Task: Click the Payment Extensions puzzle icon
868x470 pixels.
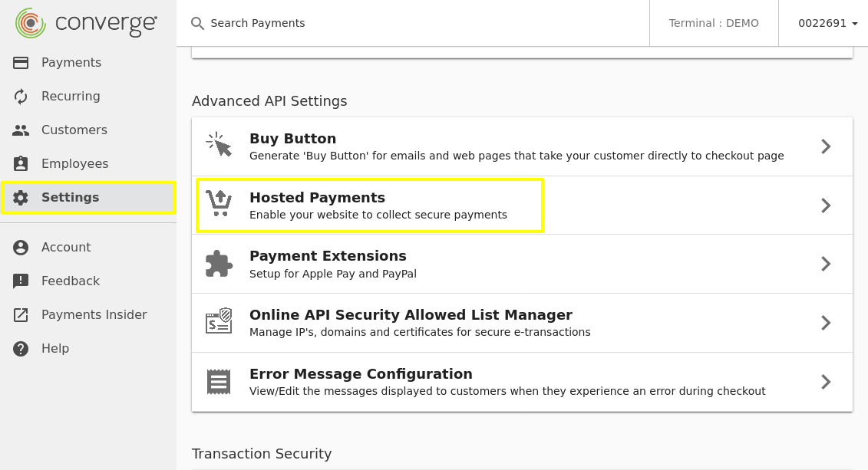Action: pos(219,264)
